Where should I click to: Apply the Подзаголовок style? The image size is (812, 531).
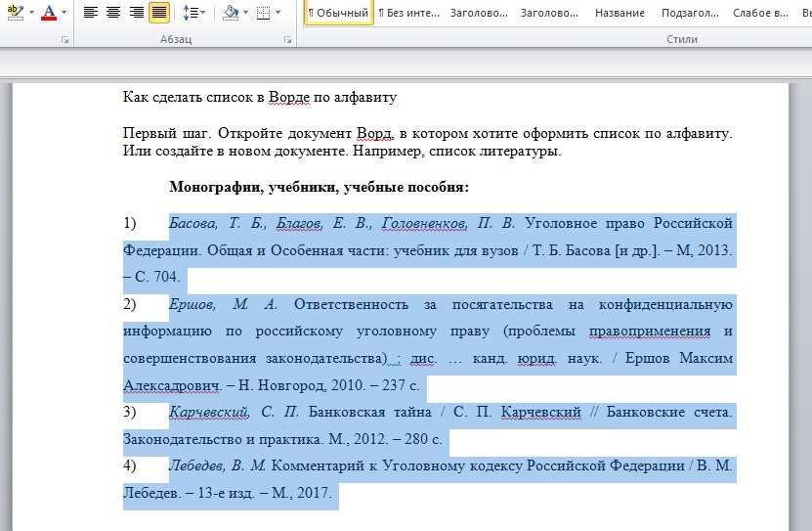click(x=688, y=14)
